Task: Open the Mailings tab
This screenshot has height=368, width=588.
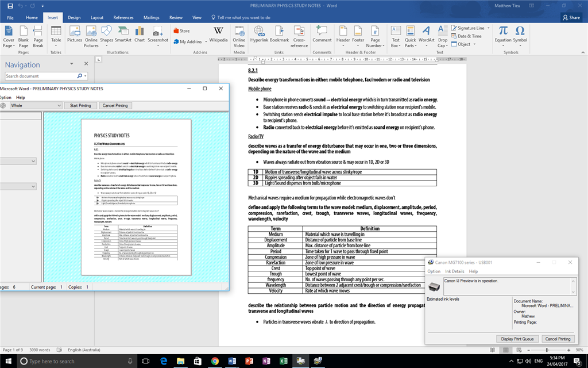Action: pos(151,17)
